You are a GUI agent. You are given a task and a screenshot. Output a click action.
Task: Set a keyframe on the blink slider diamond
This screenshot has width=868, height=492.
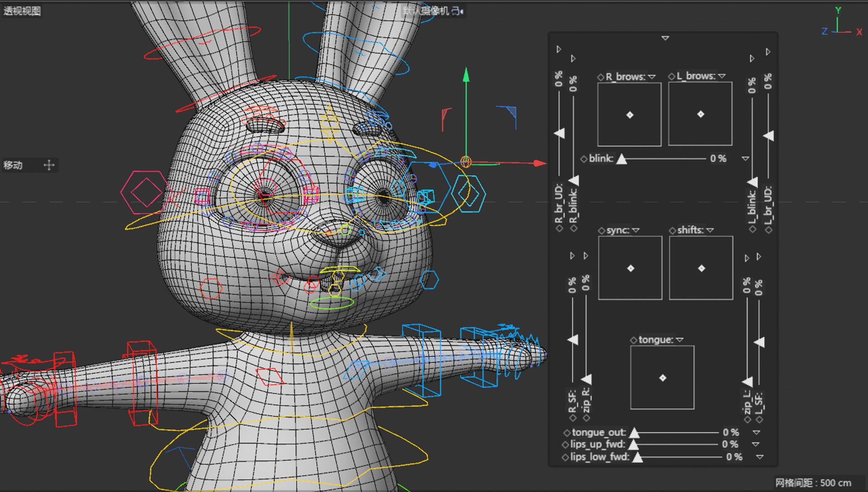tap(584, 159)
